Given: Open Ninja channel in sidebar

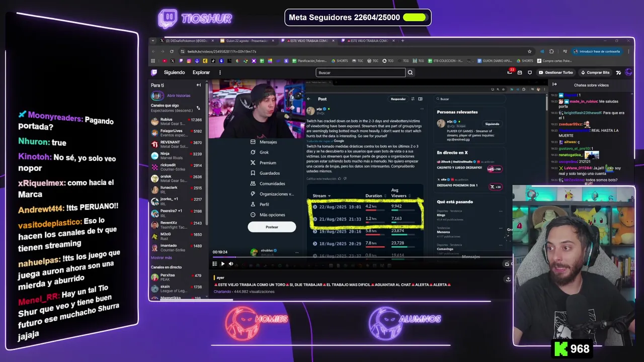Looking at the screenshot, I should point(176,156).
